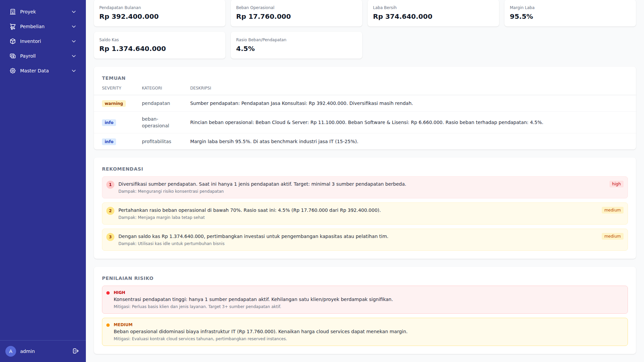Click the info badge for profitabilitas row
The height and width of the screenshot is (362, 644).
coord(109,142)
